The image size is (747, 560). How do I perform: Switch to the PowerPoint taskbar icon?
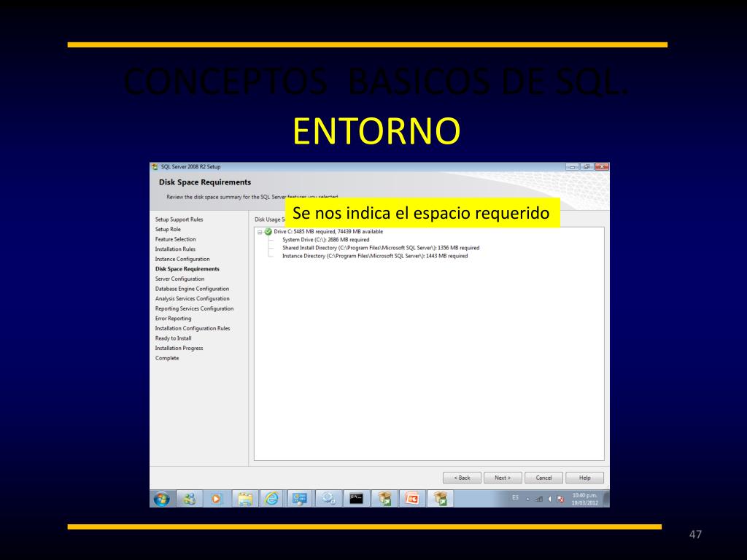click(x=412, y=499)
